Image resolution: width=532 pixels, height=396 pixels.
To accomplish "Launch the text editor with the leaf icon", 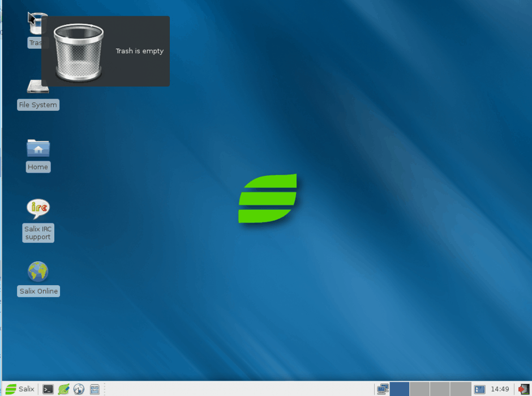I will 63,389.
